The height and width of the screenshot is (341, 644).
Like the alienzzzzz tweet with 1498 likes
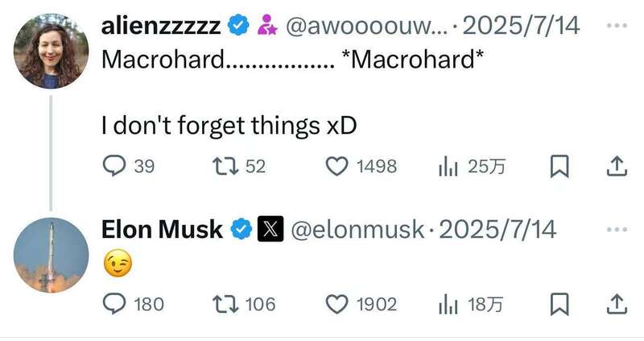click(x=336, y=166)
